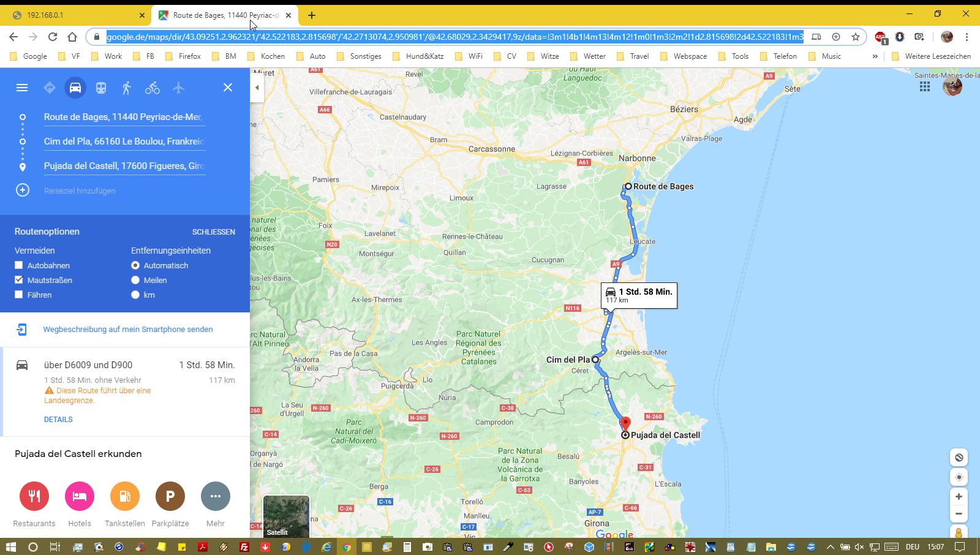Select public transit travel mode

tap(101, 88)
